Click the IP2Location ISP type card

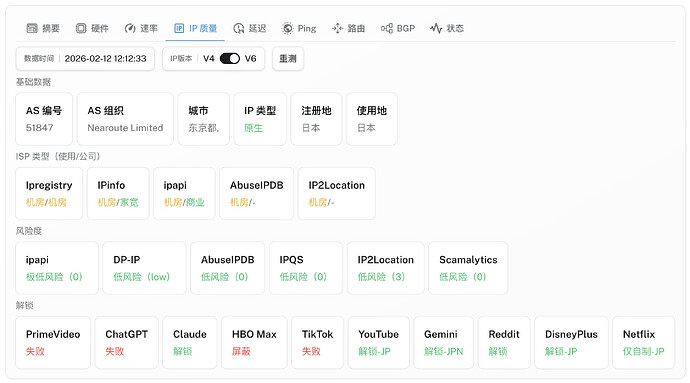point(337,193)
